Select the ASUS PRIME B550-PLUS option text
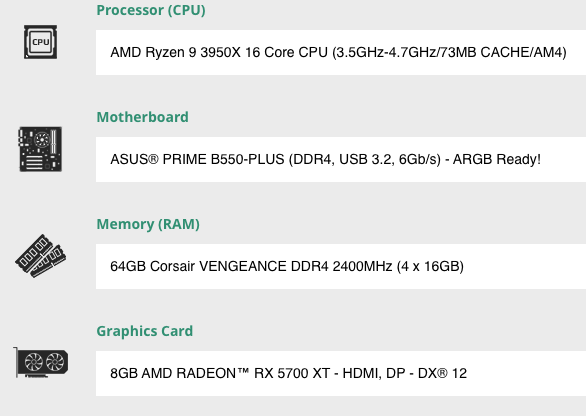This screenshot has height=416, width=586. [197, 159]
